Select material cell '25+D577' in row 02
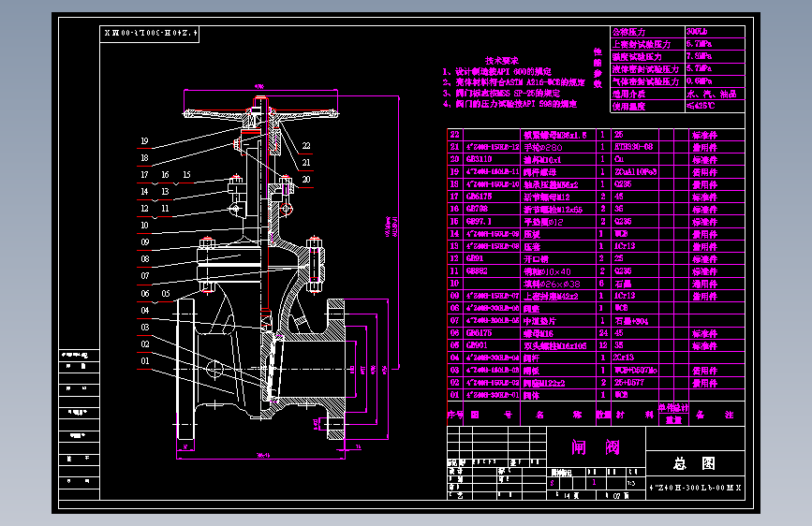The image size is (812, 526). (x=629, y=383)
